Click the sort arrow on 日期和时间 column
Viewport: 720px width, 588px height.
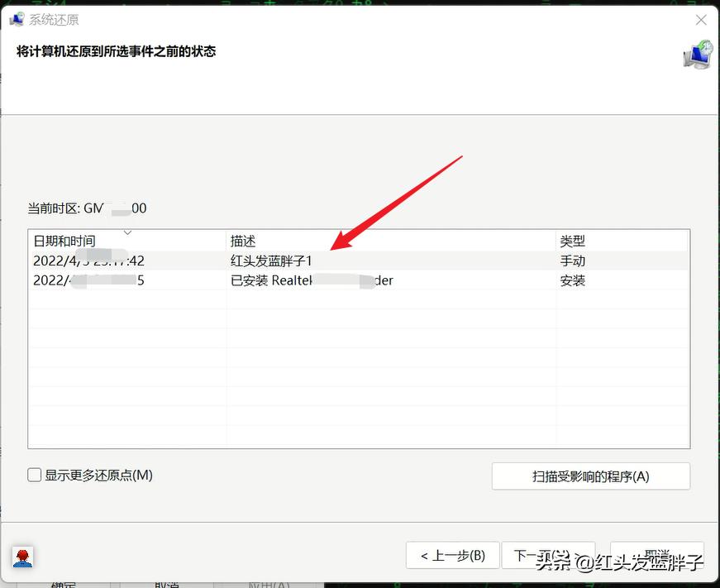click(128, 234)
